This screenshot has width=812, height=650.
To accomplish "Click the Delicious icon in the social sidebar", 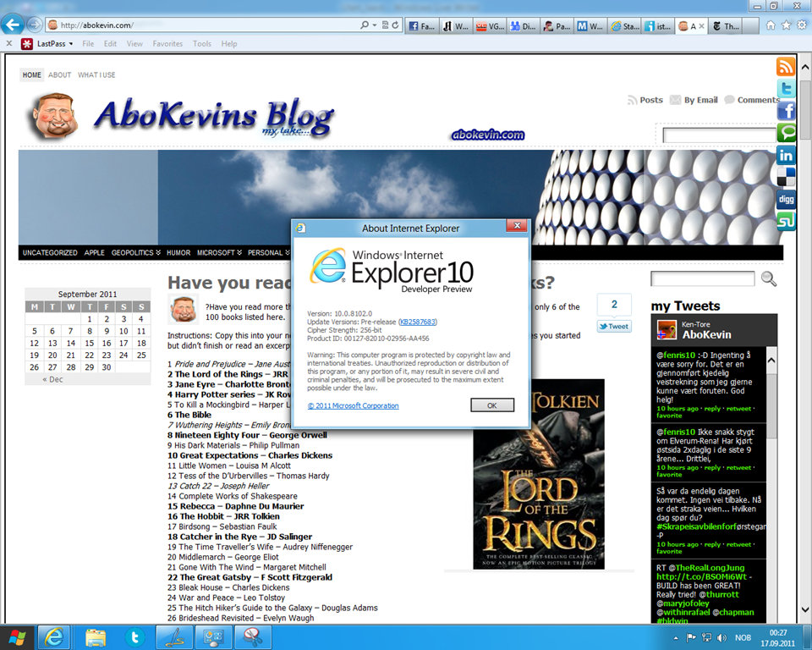I will click(x=786, y=177).
